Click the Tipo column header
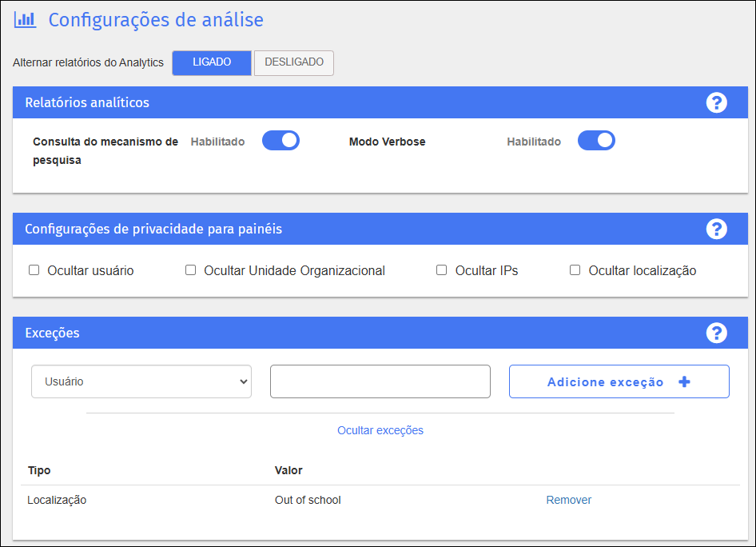This screenshot has width=756, height=547. tap(39, 470)
